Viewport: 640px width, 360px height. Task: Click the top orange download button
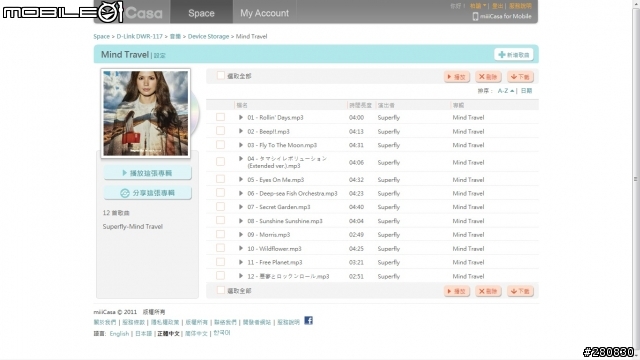pyautogui.click(x=520, y=77)
